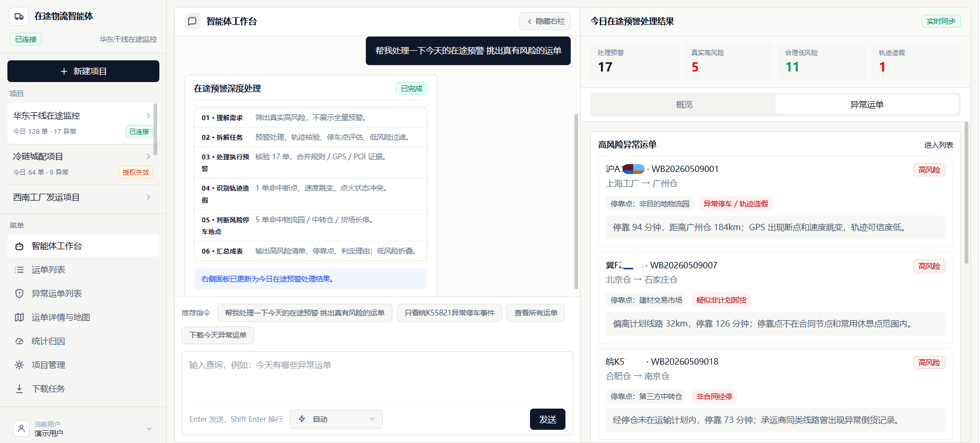This screenshot has height=443, width=980.
Task: Open 运单列表 menu item
Action: (x=83, y=270)
